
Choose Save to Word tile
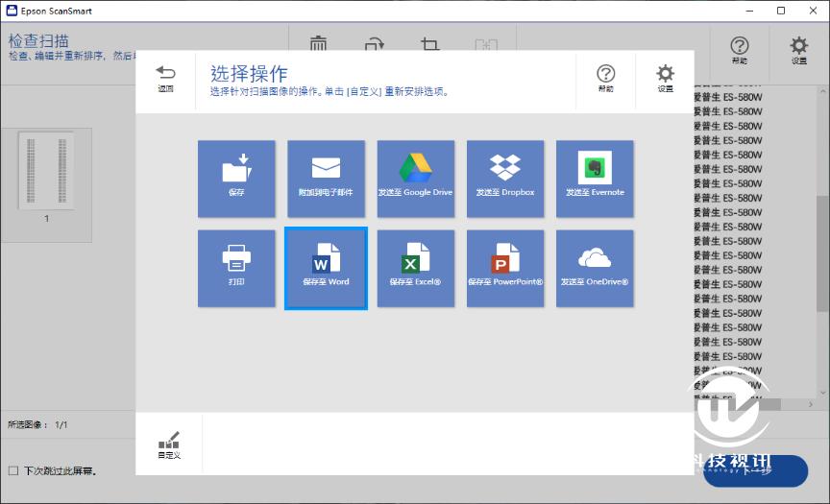(x=326, y=268)
